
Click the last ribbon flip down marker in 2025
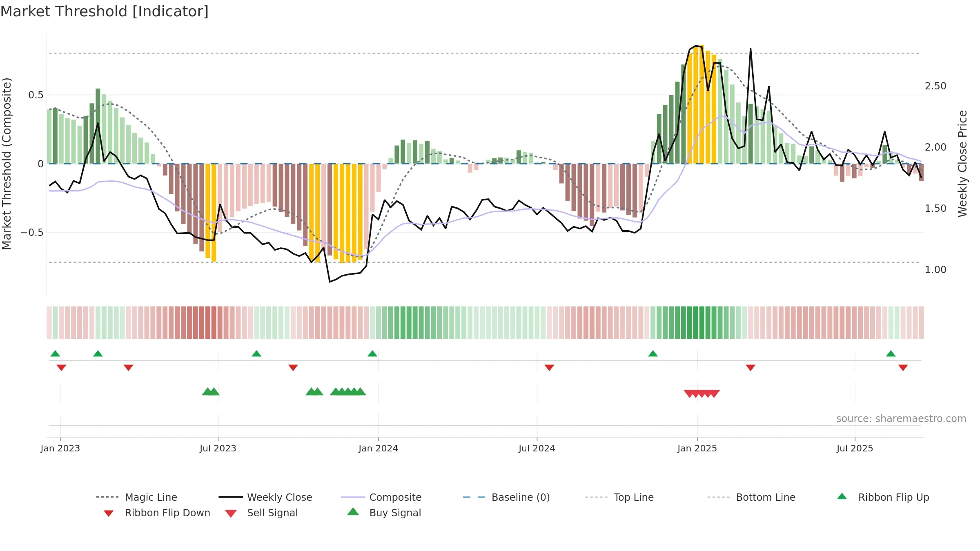(x=903, y=368)
